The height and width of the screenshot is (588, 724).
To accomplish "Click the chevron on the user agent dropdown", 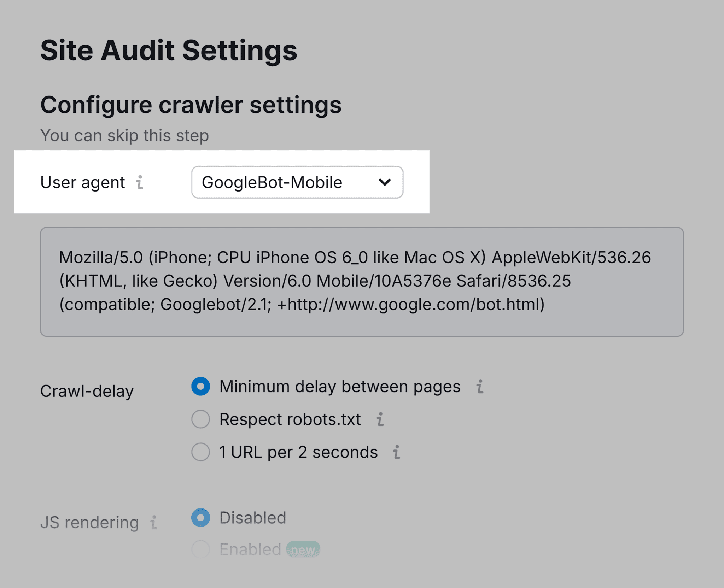I will coord(385,182).
